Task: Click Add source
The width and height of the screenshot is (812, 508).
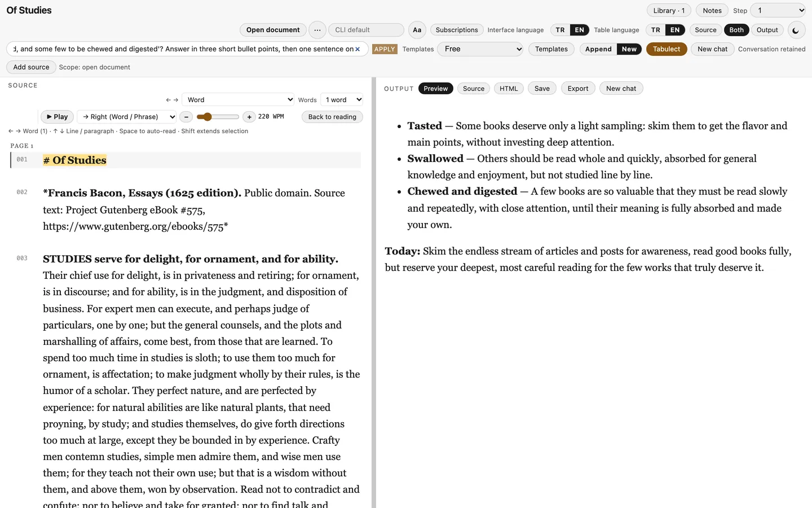Action: (31, 67)
